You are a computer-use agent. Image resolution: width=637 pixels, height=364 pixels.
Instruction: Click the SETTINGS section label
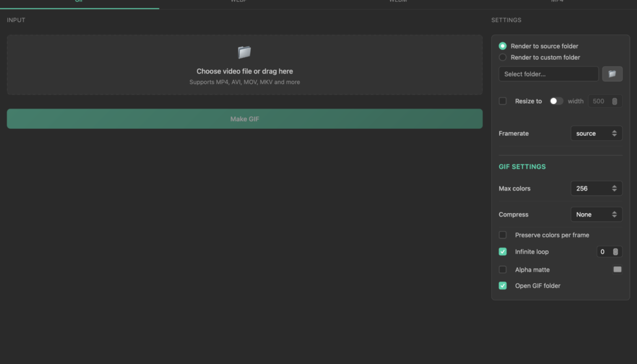(x=506, y=20)
